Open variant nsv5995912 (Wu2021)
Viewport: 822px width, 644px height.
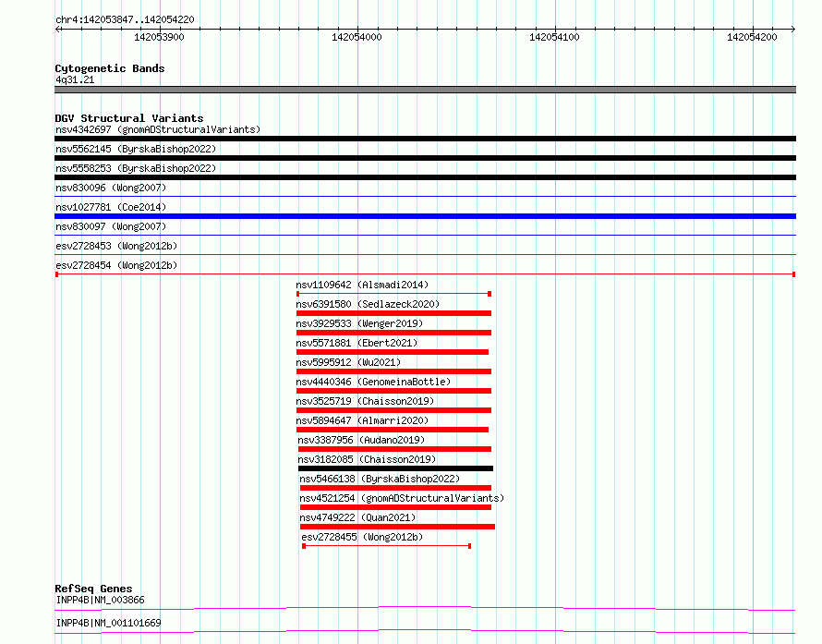coord(348,362)
